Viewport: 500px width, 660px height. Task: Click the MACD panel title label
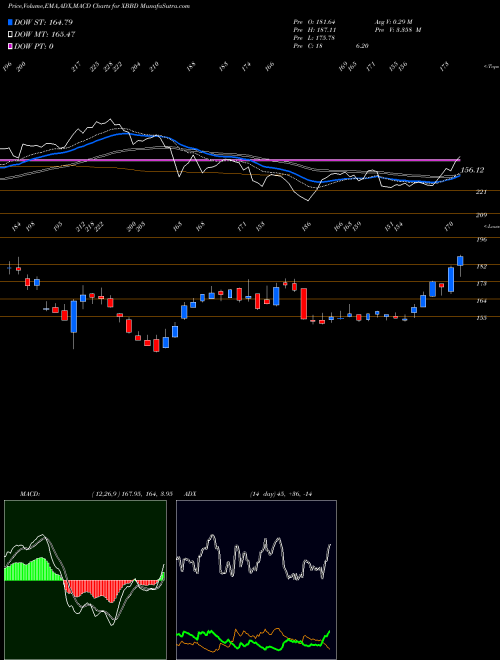point(29,494)
